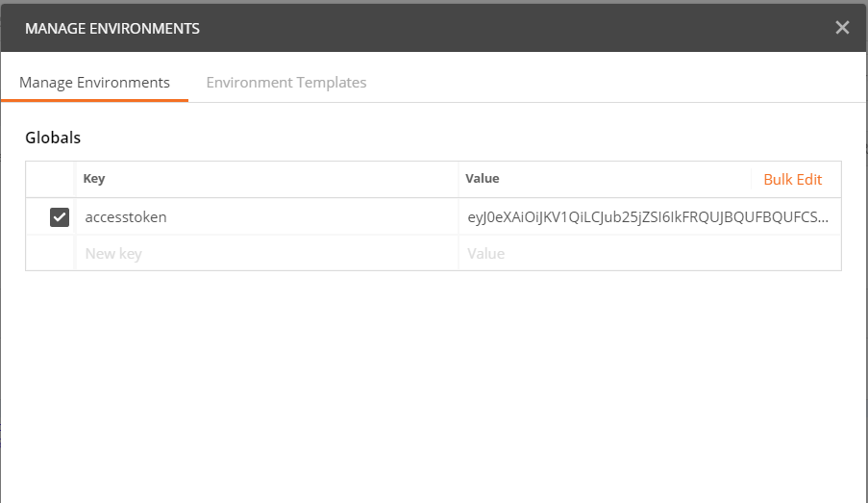Click the MANAGE ENVIRONMENTS dialog title
The image size is (868, 503).
click(x=112, y=28)
